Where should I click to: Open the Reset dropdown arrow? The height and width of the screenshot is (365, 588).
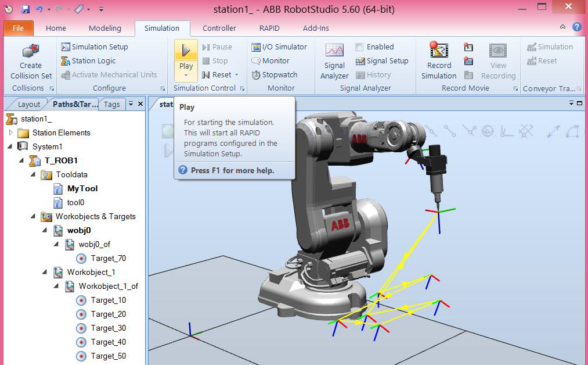click(237, 75)
